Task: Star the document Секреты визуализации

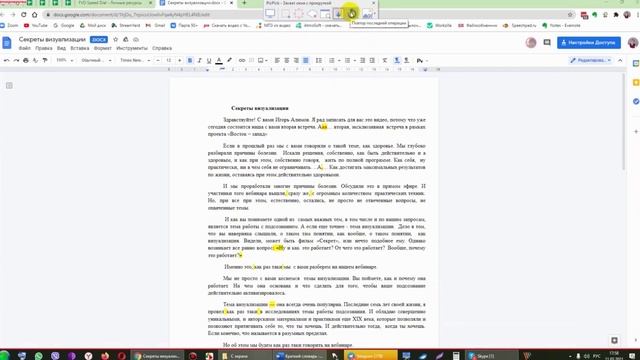Action: [x=116, y=40]
